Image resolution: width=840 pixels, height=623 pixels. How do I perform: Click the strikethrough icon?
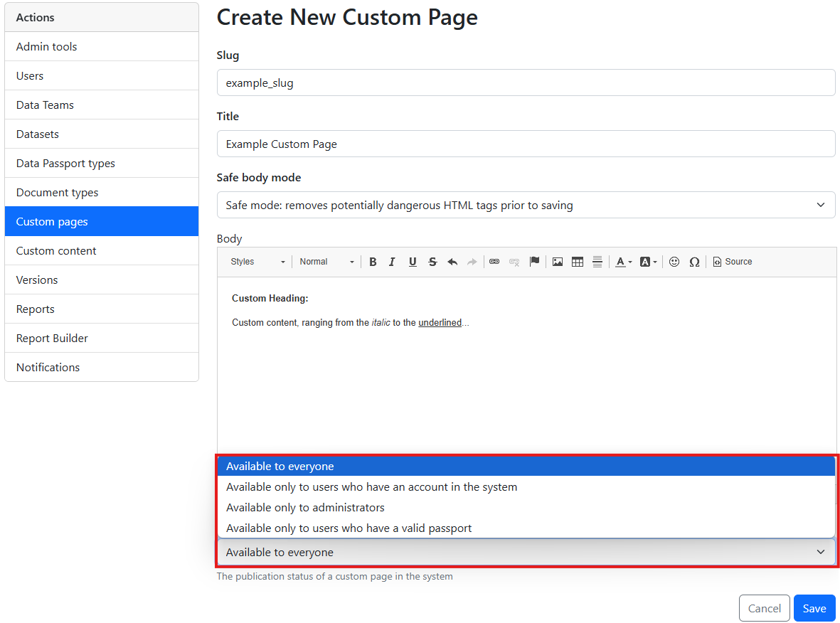click(432, 262)
